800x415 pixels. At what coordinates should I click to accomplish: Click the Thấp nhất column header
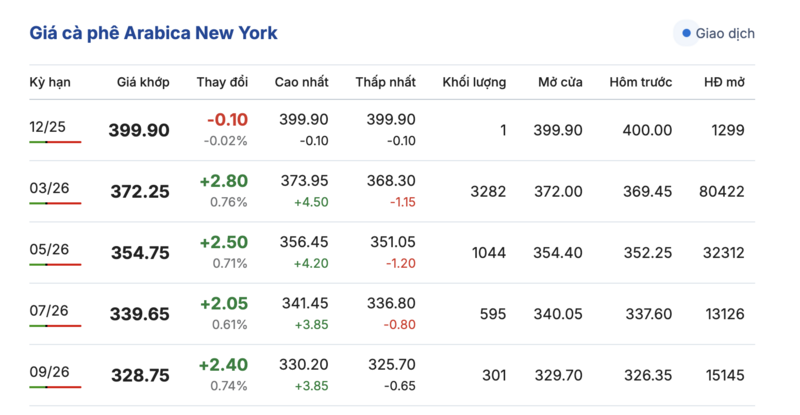point(385,82)
